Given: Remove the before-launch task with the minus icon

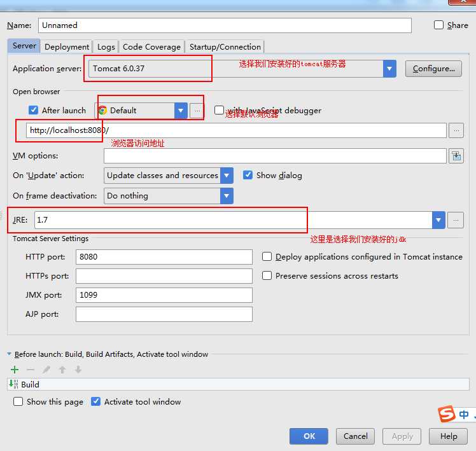Looking at the screenshot, I should [31, 370].
